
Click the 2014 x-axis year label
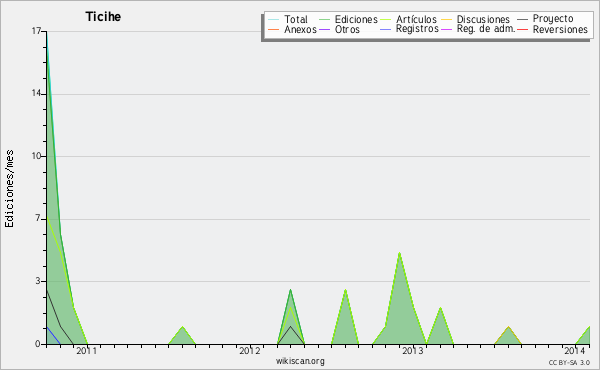coord(575,350)
